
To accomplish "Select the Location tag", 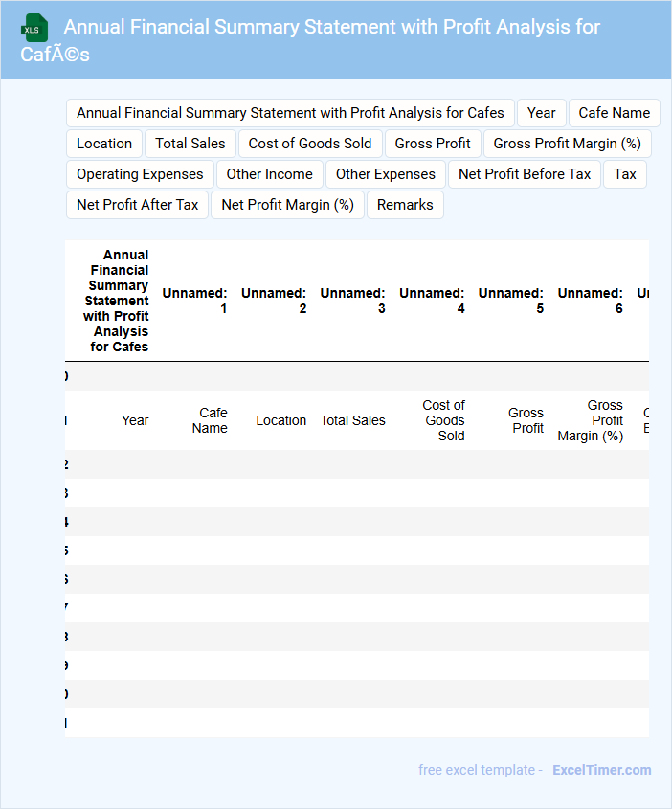I will 104,144.
